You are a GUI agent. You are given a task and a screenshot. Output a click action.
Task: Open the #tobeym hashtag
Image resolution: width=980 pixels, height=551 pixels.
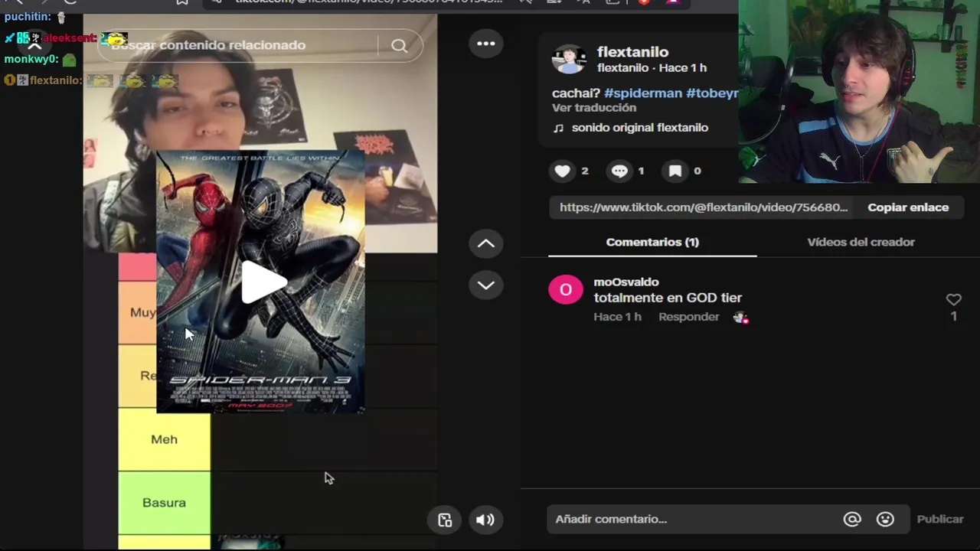[712, 93]
